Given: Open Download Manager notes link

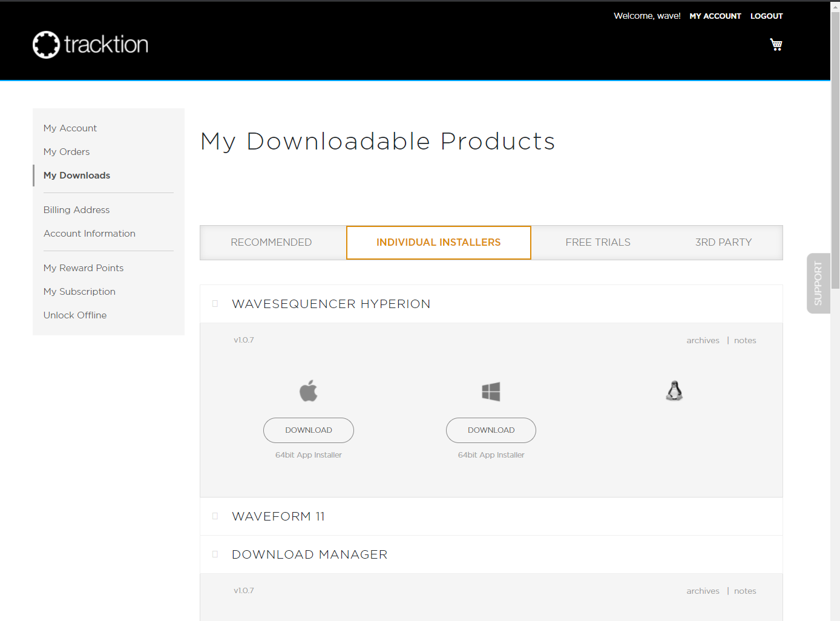Looking at the screenshot, I should [x=745, y=591].
